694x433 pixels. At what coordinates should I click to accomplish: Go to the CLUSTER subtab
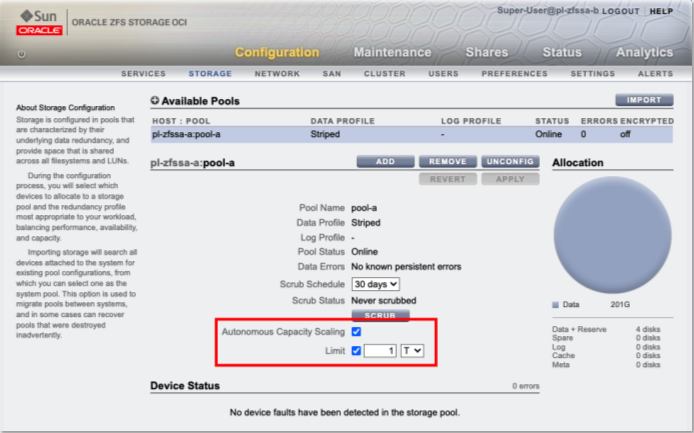[x=385, y=73]
